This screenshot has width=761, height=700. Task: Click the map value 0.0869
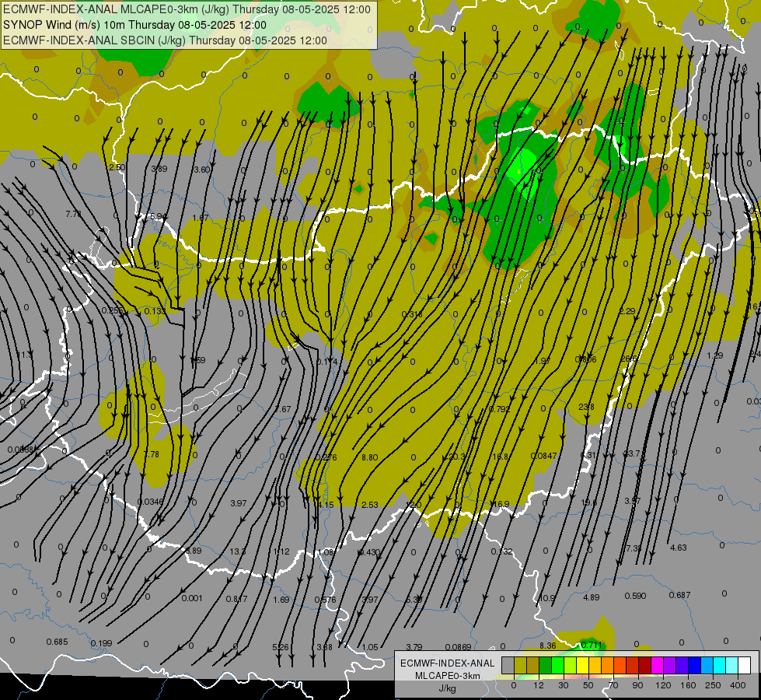point(458,647)
